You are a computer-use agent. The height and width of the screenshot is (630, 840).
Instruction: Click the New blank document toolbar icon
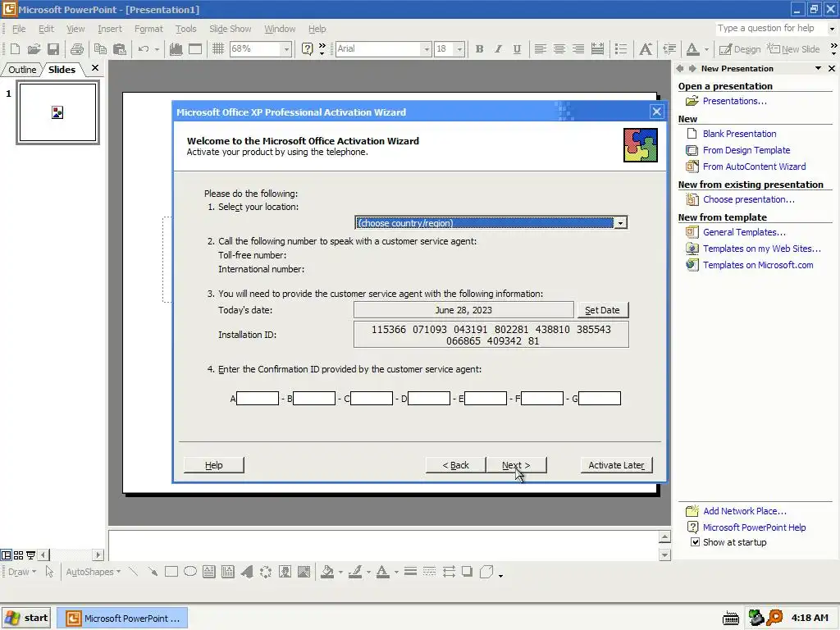pos(15,48)
